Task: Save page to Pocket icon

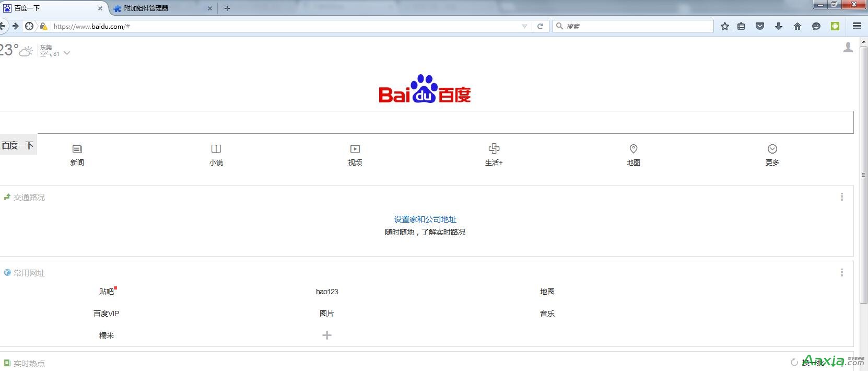Action: tap(760, 26)
